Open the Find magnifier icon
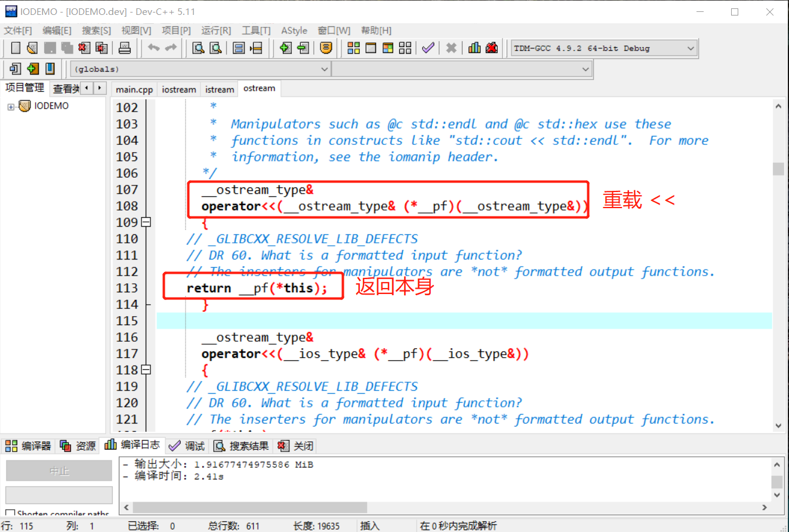Screen dimensions: 789x532 tap(199, 48)
